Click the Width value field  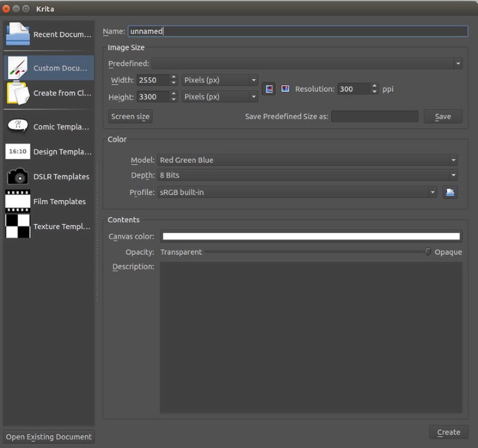(153, 80)
